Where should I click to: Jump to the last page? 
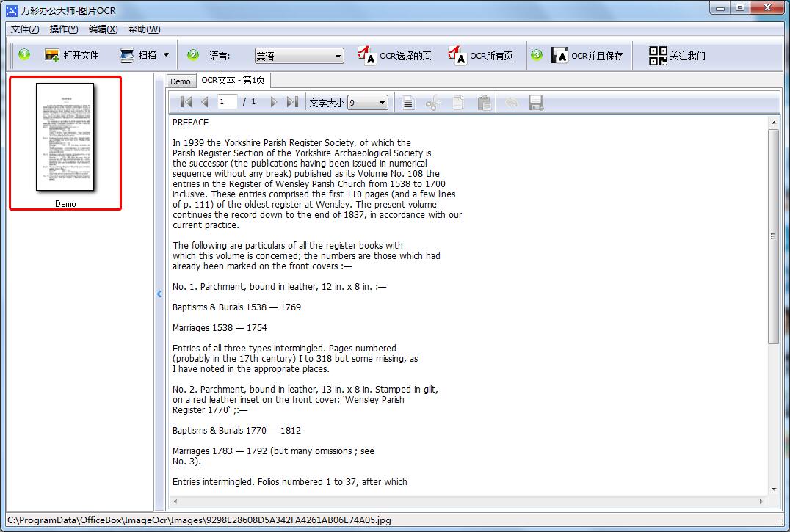(292, 103)
